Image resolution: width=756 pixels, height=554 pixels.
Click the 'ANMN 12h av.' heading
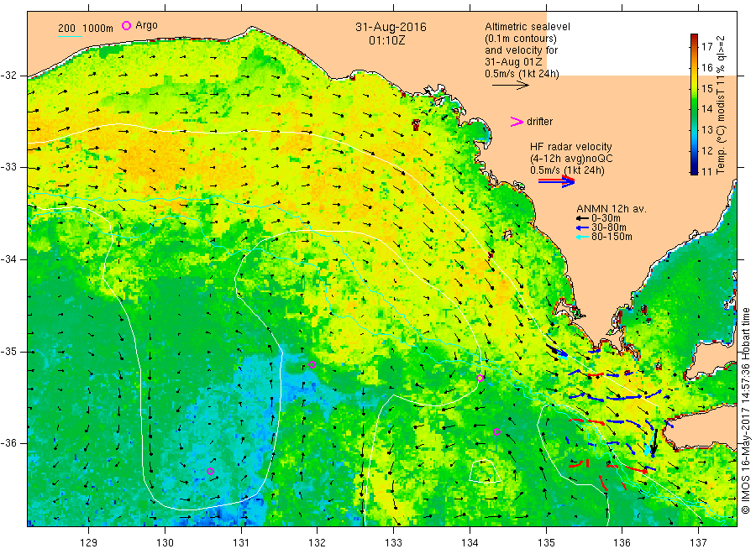612,209
